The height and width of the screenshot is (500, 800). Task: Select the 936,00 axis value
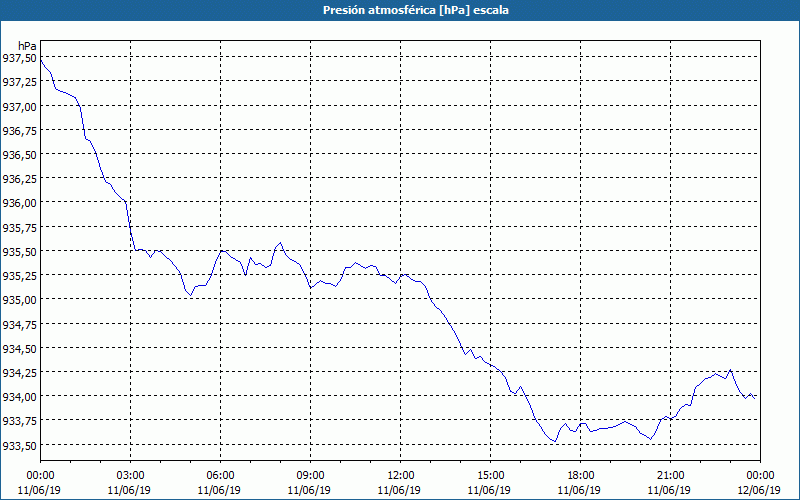tap(20, 203)
